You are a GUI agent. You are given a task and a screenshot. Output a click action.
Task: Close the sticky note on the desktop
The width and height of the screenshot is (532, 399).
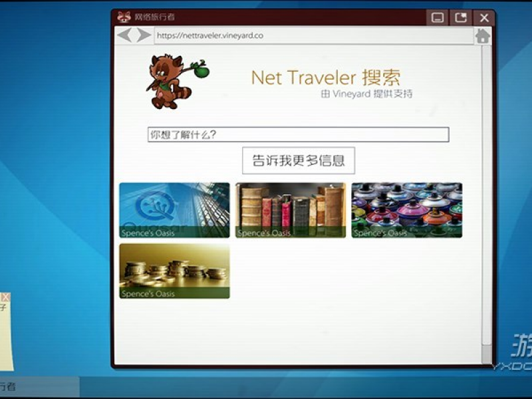[5, 297]
